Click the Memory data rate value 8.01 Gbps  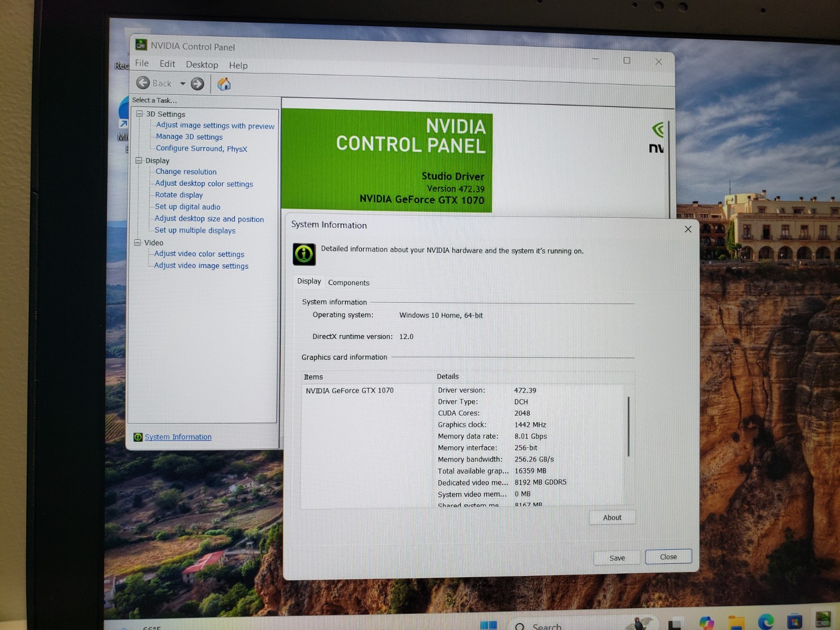[531, 436]
